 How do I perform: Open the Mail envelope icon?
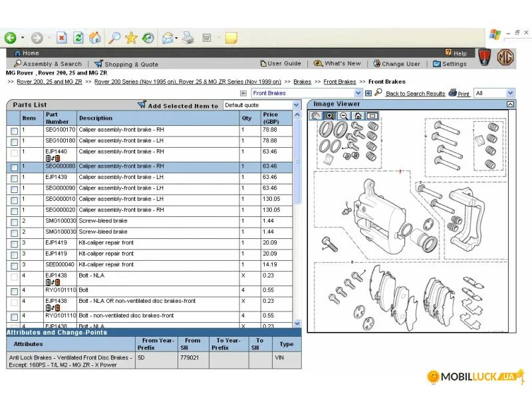tap(168, 38)
